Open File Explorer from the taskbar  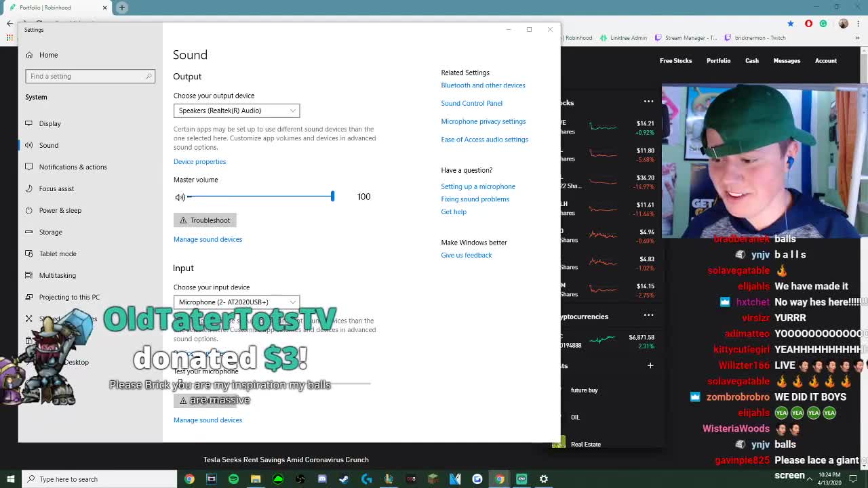(x=256, y=479)
